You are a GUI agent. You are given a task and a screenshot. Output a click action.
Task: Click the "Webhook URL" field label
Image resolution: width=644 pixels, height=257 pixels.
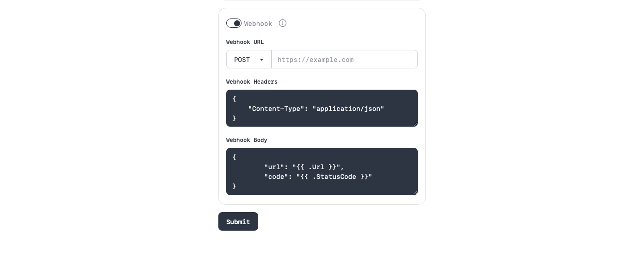point(245,42)
